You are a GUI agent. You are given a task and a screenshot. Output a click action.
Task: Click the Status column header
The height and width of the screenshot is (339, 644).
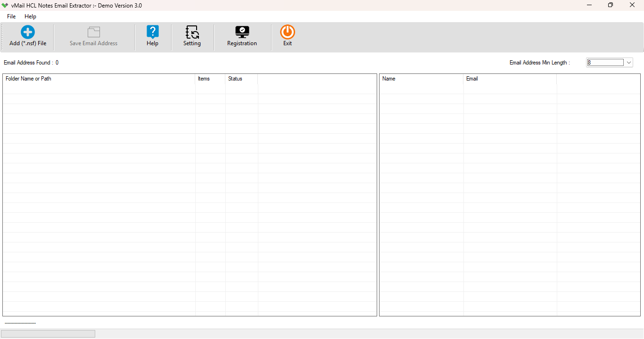242,79
